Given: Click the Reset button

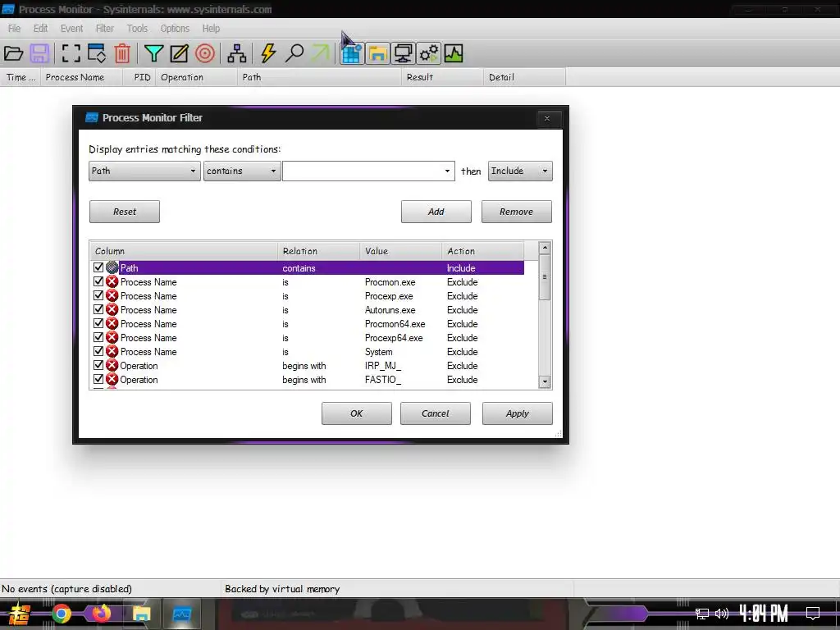Looking at the screenshot, I should [125, 212].
